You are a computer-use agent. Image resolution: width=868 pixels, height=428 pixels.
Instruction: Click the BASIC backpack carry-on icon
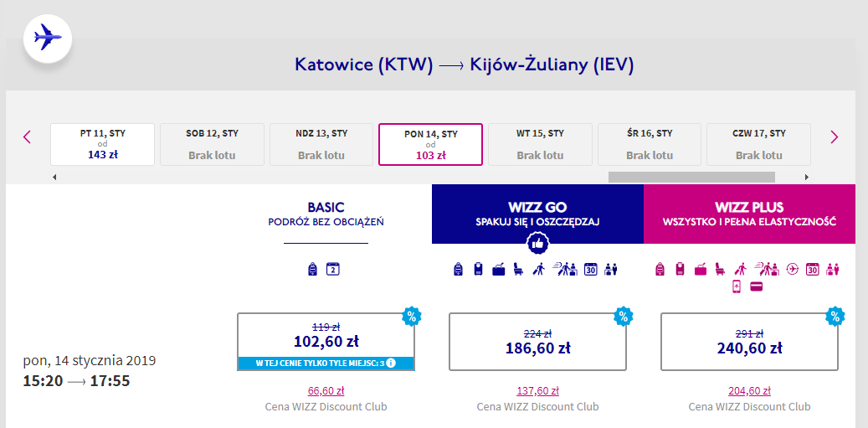313,270
